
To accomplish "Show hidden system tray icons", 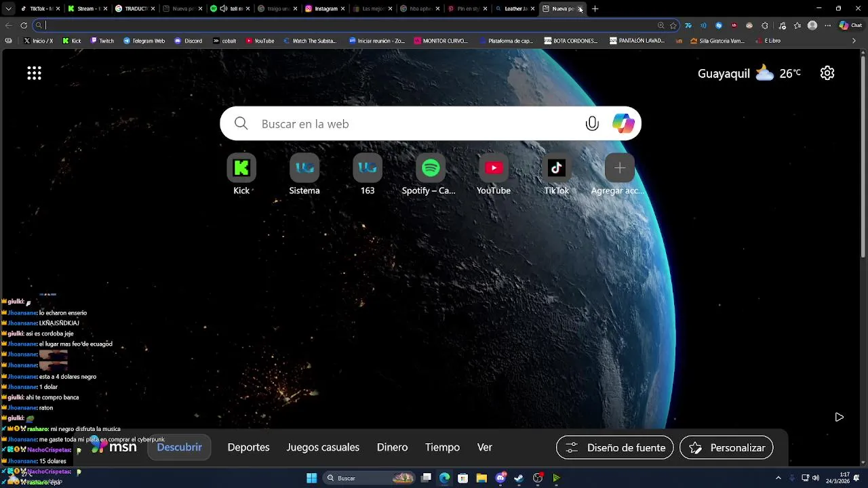I will (778, 478).
